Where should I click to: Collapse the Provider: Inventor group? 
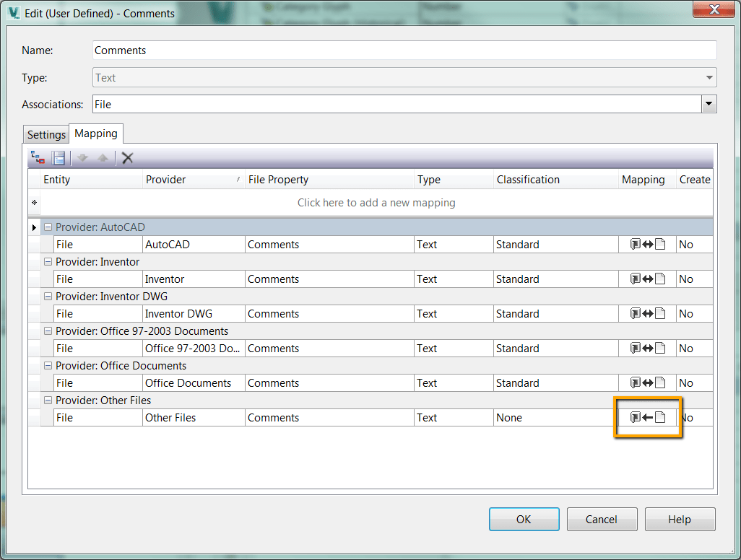[48, 261]
